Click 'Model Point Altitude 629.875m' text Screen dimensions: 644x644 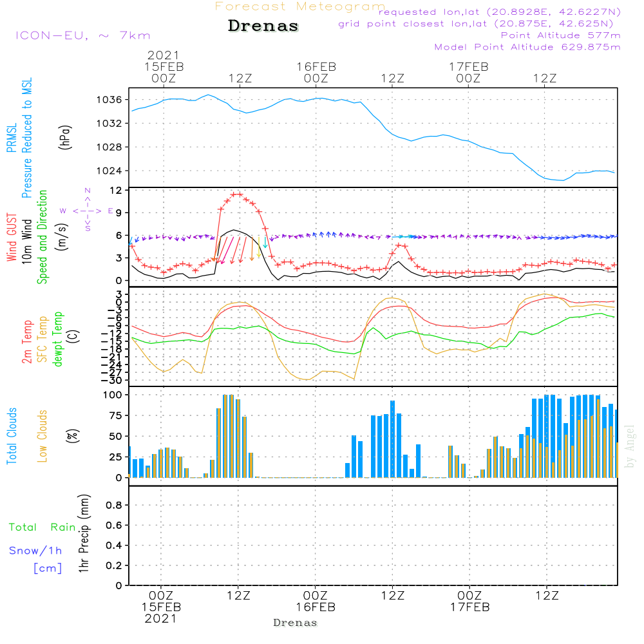click(x=527, y=47)
